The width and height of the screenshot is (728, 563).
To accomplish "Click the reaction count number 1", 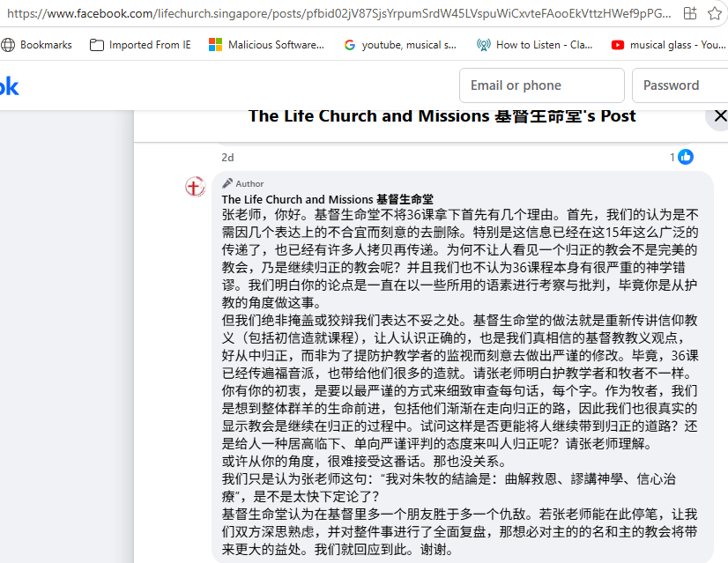I will pyautogui.click(x=672, y=158).
